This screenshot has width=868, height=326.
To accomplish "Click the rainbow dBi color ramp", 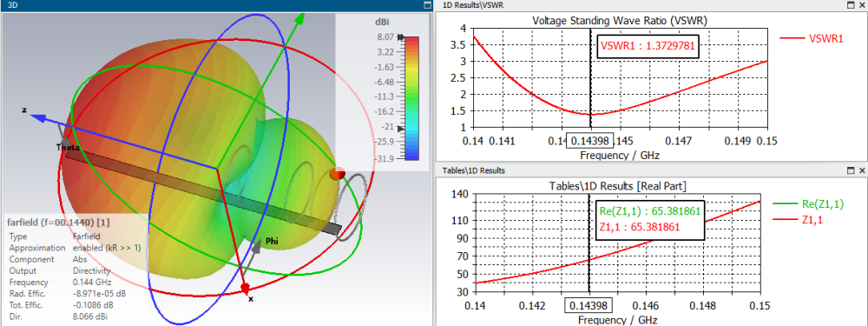I will 411,98.
